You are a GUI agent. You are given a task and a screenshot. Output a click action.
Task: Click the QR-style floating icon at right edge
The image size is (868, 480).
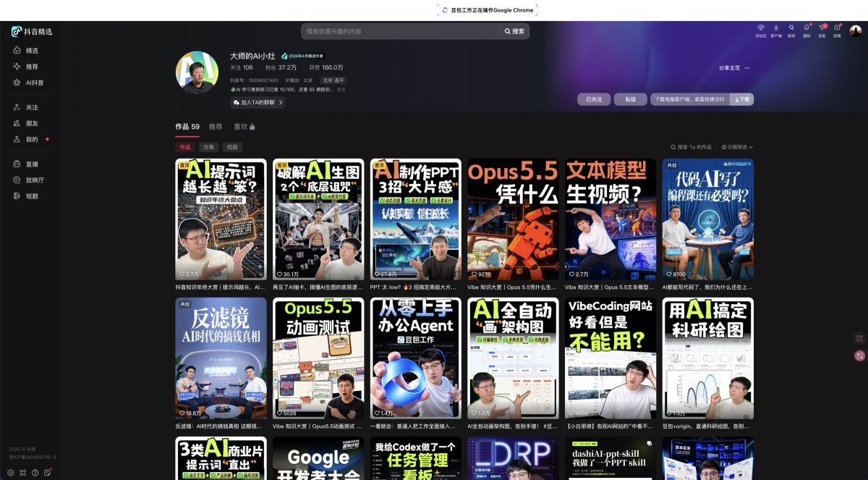click(x=859, y=338)
